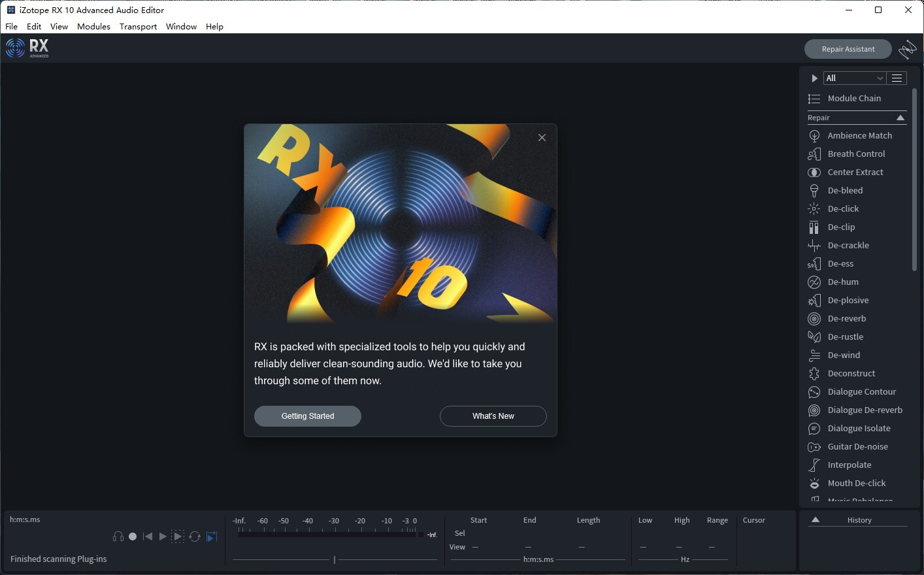Open the Transport menu
The width and height of the screenshot is (924, 575).
tap(138, 27)
